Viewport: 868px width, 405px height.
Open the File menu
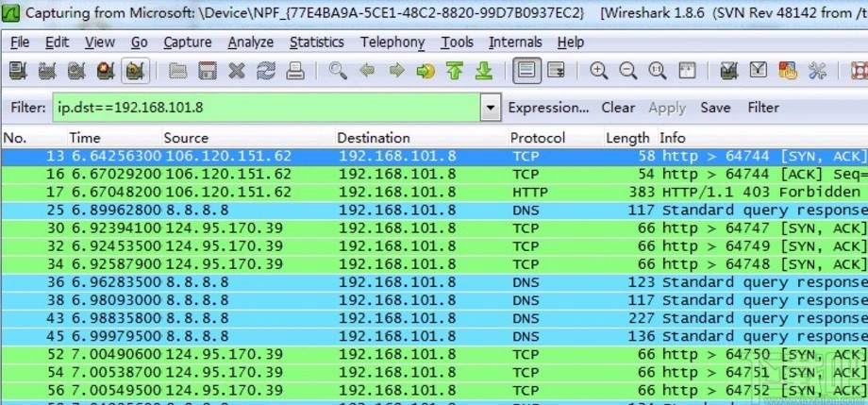click(20, 42)
